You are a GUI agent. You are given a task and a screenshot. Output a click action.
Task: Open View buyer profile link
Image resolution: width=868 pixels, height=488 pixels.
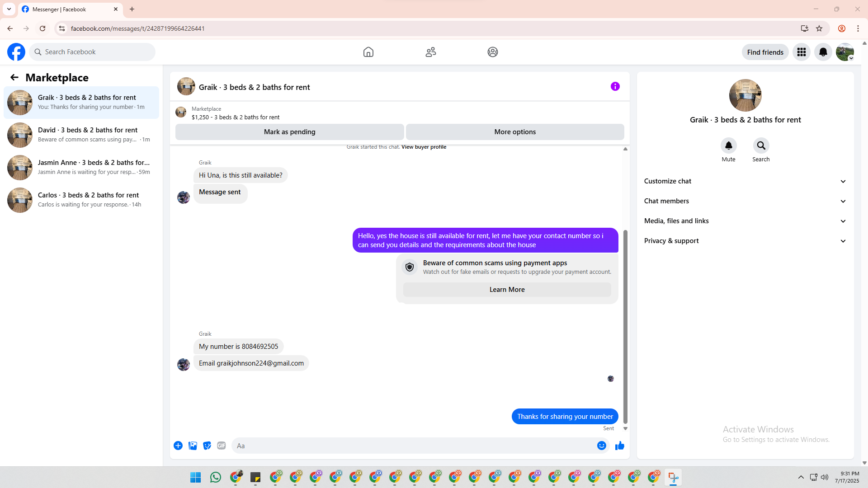pos(424,147)
